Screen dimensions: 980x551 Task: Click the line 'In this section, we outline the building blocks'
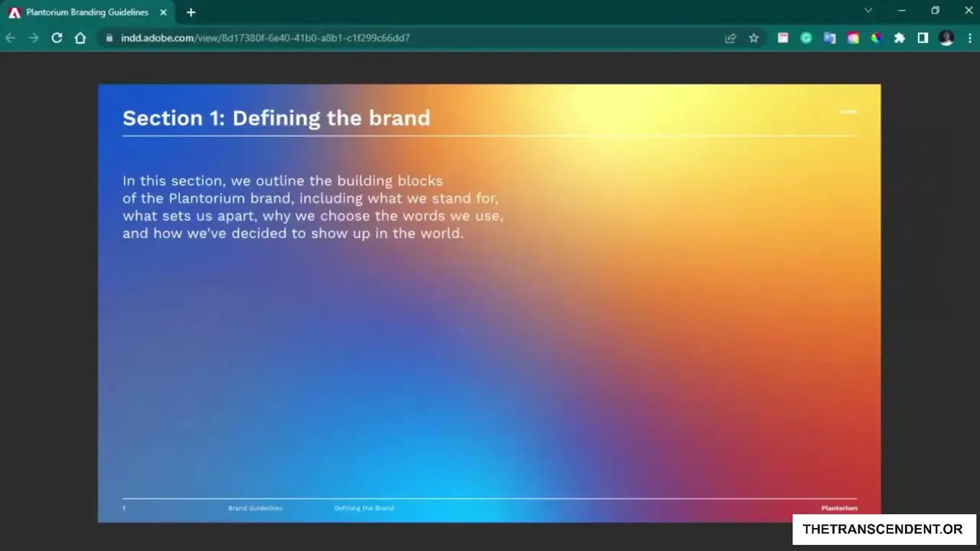(283, 181)
